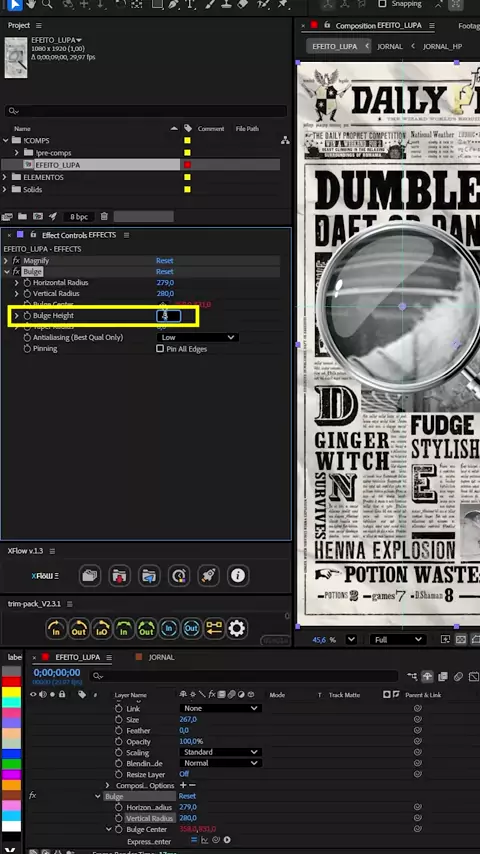Open the Antialiasing Low dropdown

pyautogui.click(x=197, y=338)
